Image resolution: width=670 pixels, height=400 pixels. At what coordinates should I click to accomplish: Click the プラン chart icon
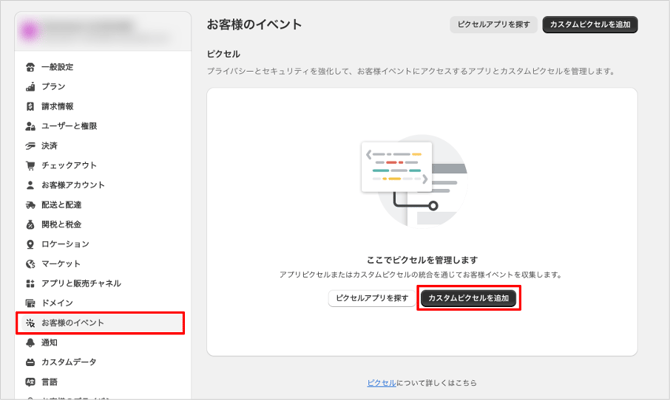point(30,87)
